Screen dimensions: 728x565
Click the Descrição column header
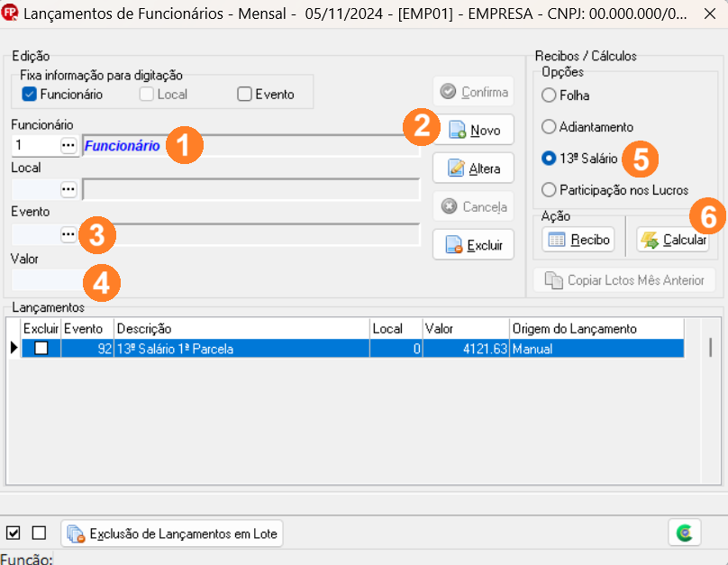coord(241,329)
